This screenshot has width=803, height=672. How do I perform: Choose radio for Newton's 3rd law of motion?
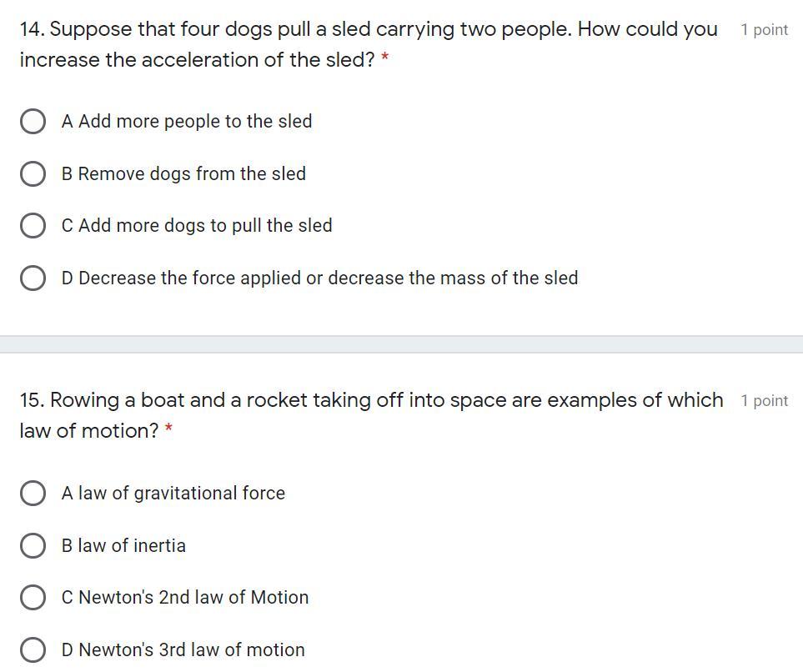[33, 649]
